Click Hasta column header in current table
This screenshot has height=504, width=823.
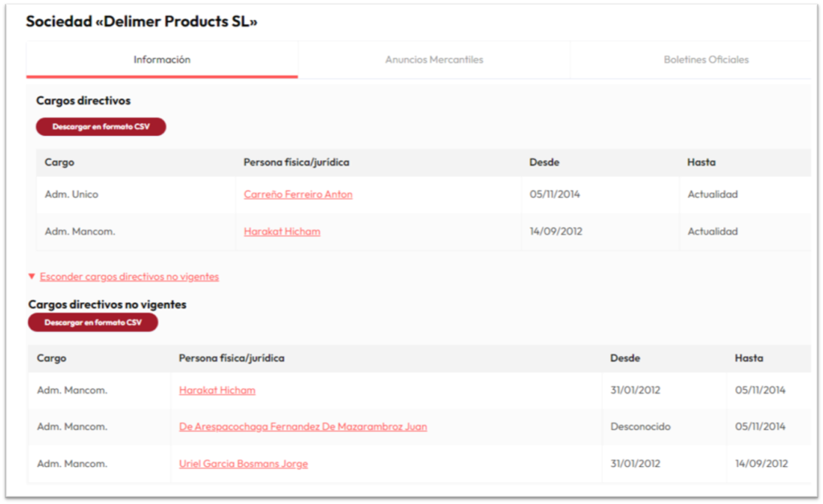coord(701,162)
